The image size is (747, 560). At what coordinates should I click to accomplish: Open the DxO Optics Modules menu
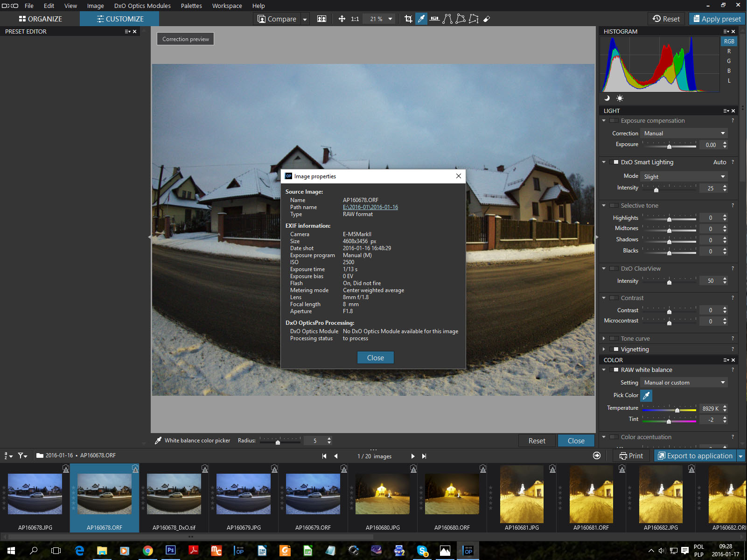click(142, 6)
